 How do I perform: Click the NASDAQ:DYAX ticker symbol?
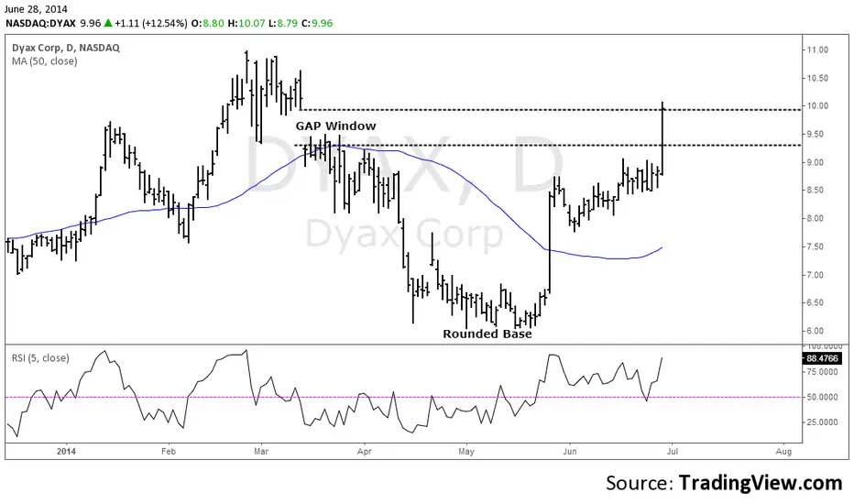pos(41,24)
